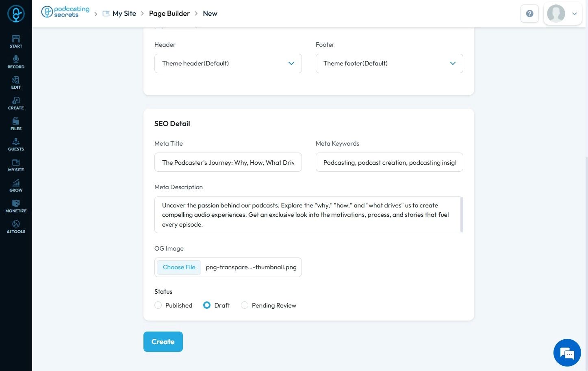Open the Guests sidebar icon
The width and height of the screenshot is (588, 371).
coord(16,144)
